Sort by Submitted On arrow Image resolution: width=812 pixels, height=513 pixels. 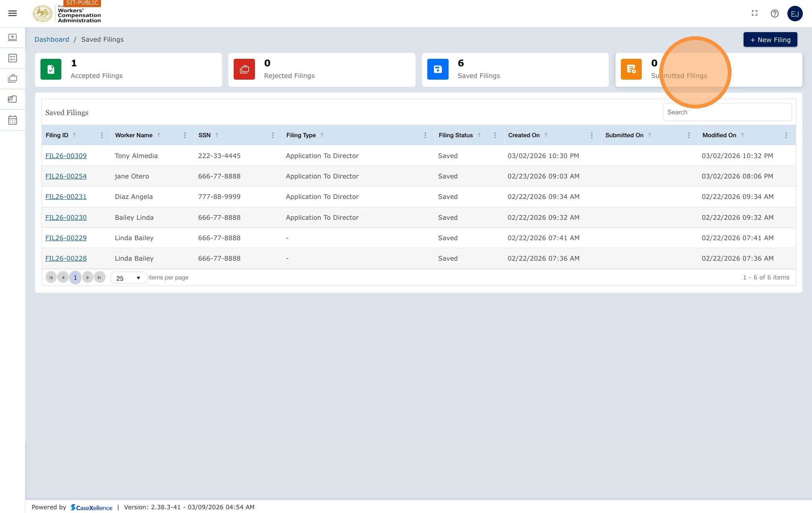pyautogui.click(x=650, y=135)
